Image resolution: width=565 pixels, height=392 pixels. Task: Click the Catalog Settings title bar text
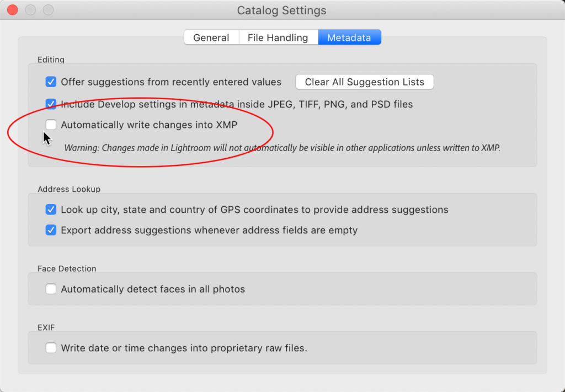pyautogui.click(x=281, y=10)
